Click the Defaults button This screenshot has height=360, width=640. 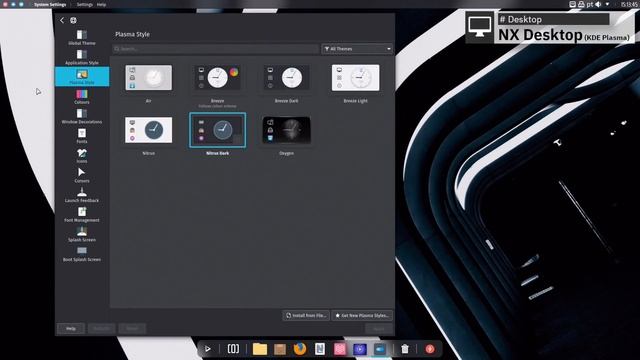(x=102, y=329)
